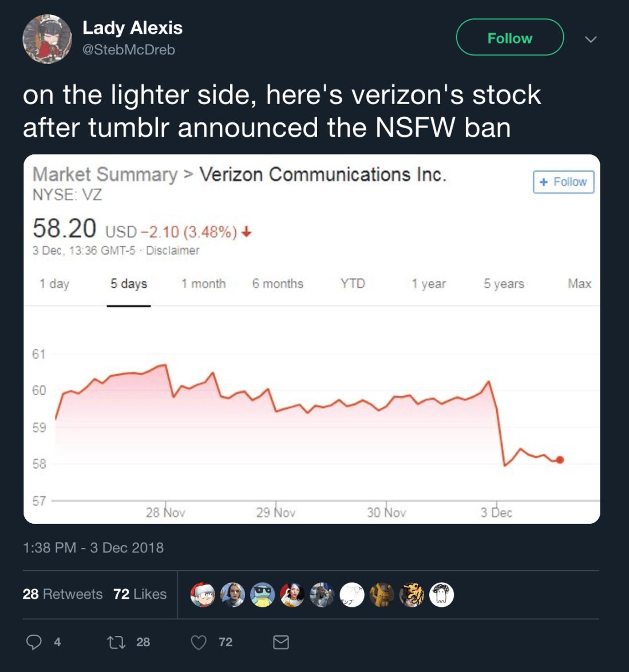Screen dimensions: 629x672
Task: Expand the tweet options chevron
Action: click(591, 39)
